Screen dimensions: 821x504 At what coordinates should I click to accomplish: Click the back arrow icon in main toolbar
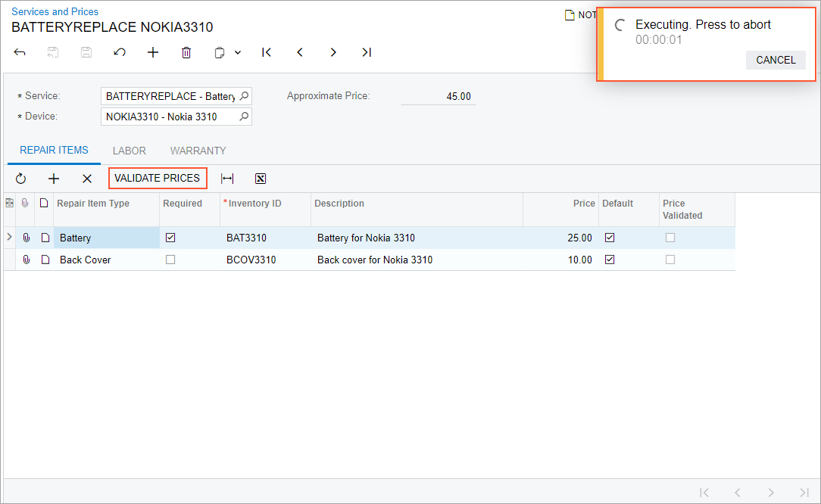tap(20, 52)
